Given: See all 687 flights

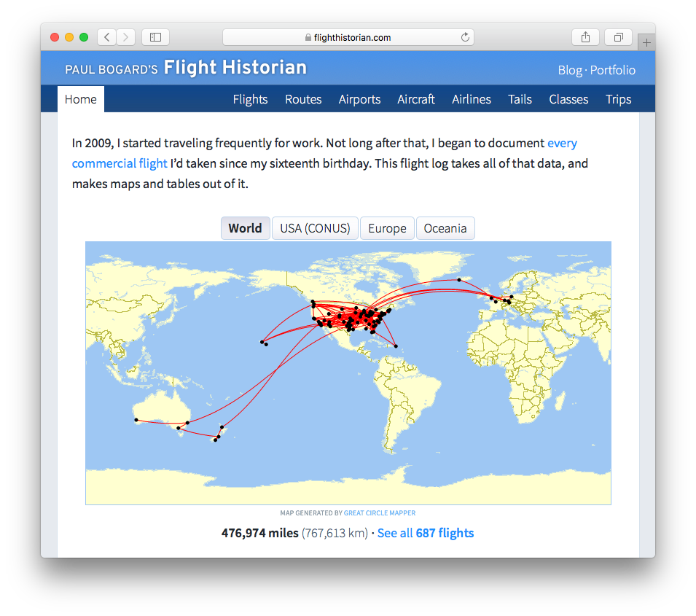Looking at the screenshot, I should tap(426, 533).
